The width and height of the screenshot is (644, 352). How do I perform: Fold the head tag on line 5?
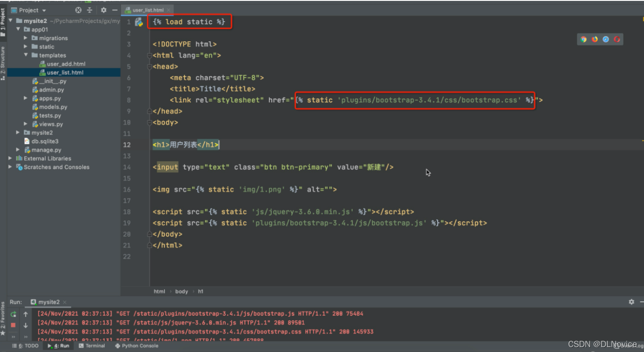tap(149, 67)
